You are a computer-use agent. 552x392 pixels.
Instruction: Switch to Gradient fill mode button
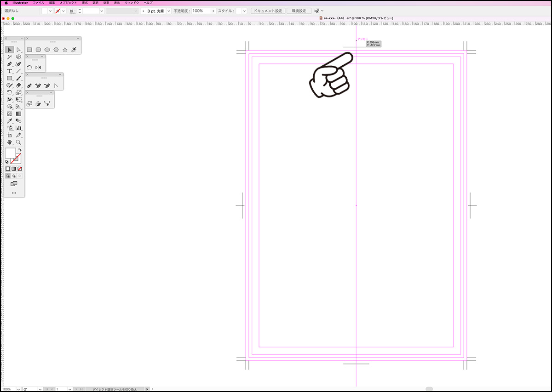(x=14, y=169)
